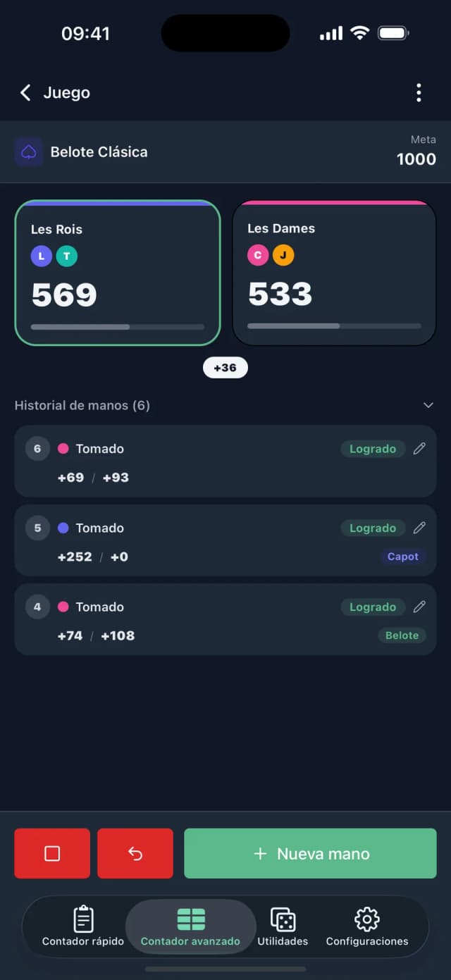Select the Les Dames team card
This screenshot has height=980, width=451.
click(334, 273)
